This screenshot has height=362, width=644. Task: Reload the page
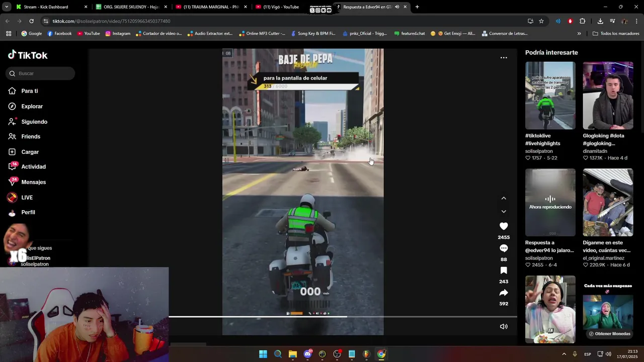click(31, 21)
